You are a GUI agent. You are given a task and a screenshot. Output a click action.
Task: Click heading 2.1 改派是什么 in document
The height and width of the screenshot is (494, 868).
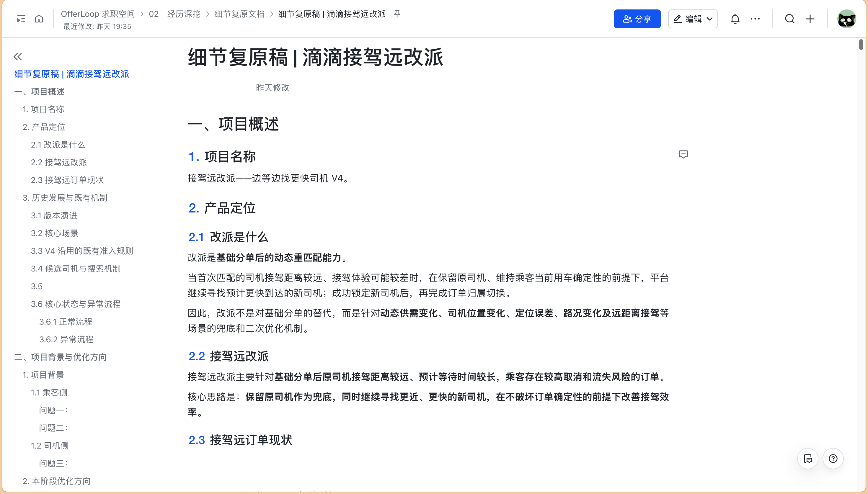click(x=228, y=237)
